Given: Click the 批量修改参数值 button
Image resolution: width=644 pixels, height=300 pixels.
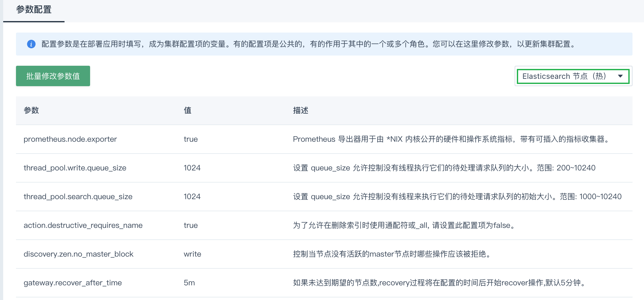Looking at the screenshot, I should (x=53, y=76).
